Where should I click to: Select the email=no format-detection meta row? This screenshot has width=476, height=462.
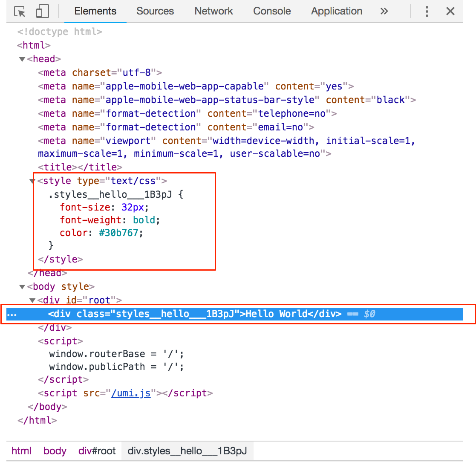tap(176, 127)
